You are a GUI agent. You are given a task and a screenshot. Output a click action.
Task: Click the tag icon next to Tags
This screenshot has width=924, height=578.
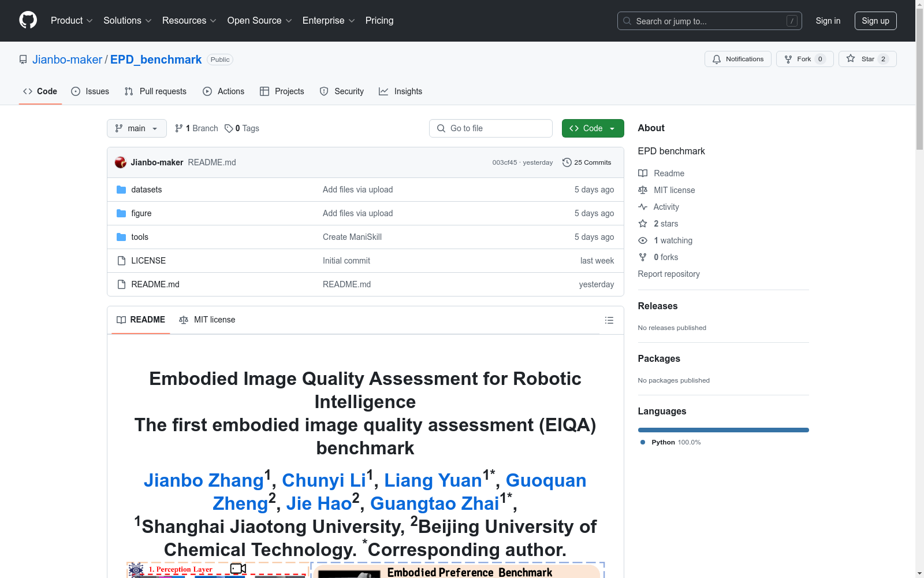click(x=229, y=128)
